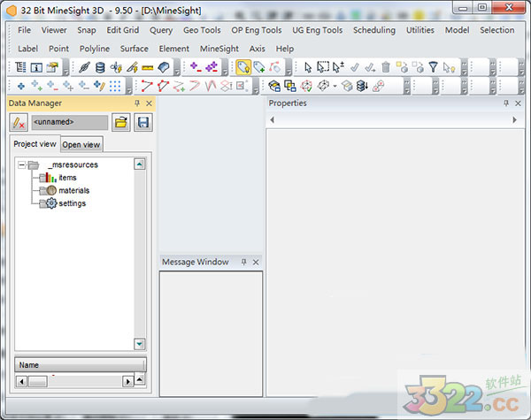Select the materials item in the tree
This screenshot has height=420, width=531.
(x=73, y=190)
